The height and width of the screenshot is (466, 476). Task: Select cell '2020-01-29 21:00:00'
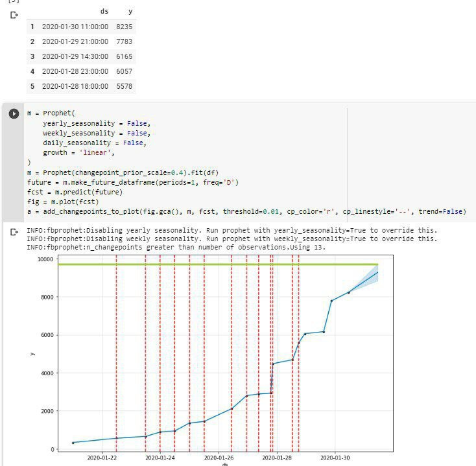click(75, 41)
